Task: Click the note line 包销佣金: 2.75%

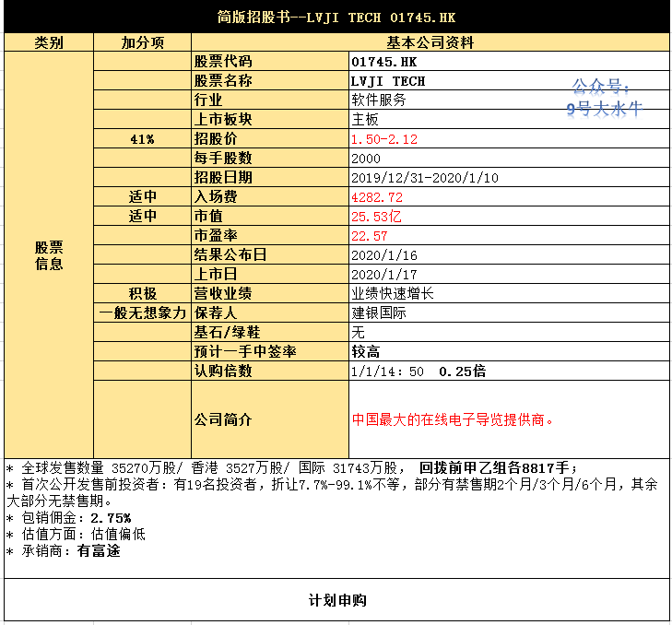Action: point(68,518)
